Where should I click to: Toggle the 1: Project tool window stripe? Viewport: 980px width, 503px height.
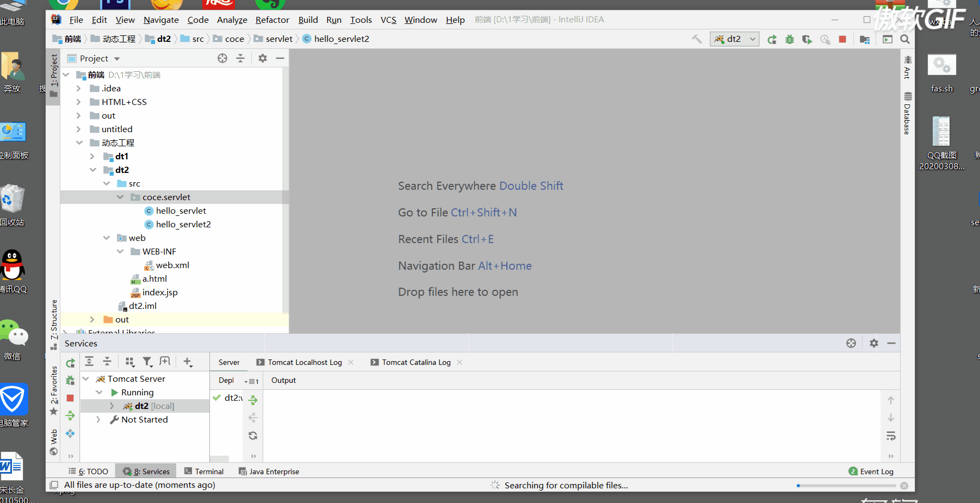point(53,76)
